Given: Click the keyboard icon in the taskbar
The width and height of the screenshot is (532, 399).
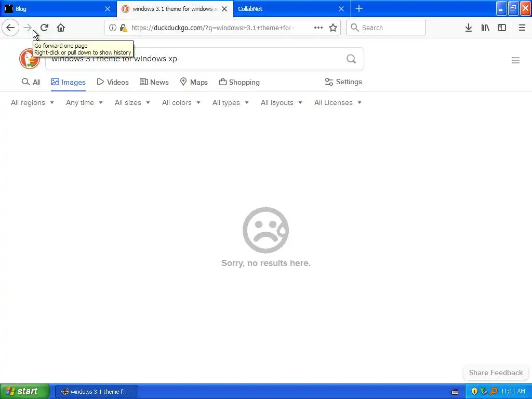Looking at the screenshot, I should pyautogui.click(x=455, y=392).
